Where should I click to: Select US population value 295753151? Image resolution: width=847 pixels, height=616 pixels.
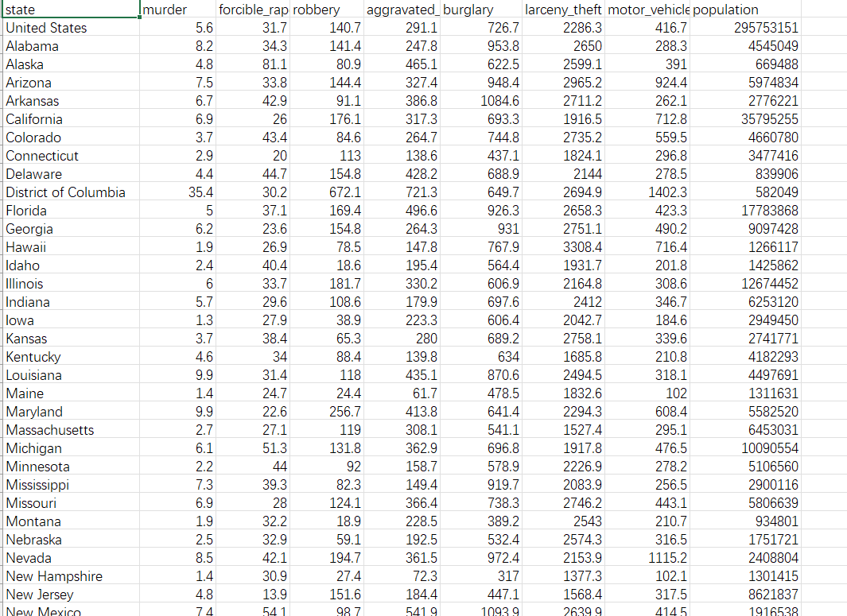pyautogui.click(x=745, y=28)
